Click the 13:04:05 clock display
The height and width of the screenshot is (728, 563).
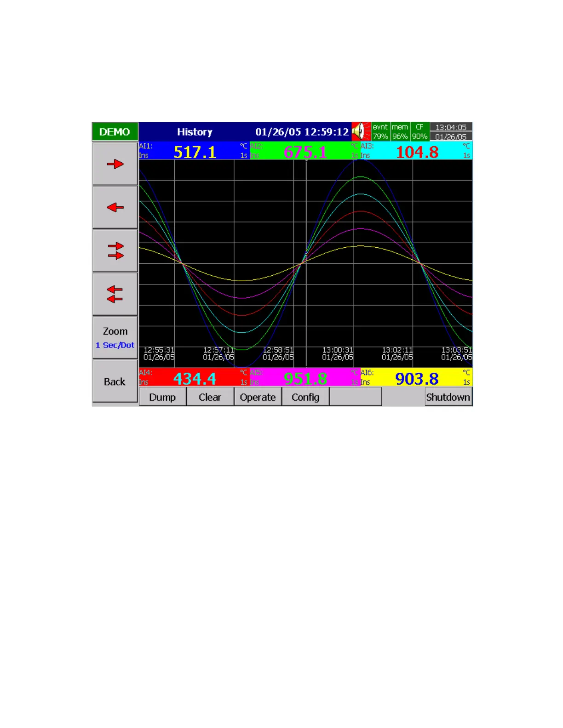point(451,127)
